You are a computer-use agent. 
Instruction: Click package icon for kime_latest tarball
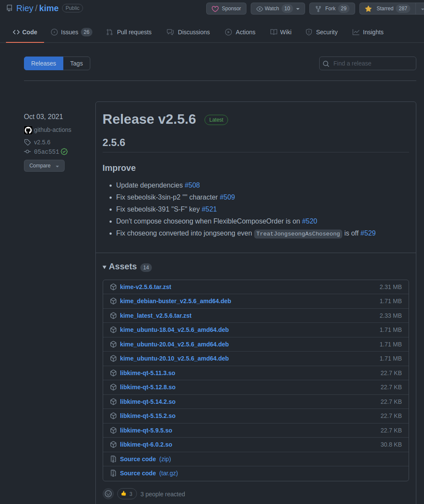point(113,316)
